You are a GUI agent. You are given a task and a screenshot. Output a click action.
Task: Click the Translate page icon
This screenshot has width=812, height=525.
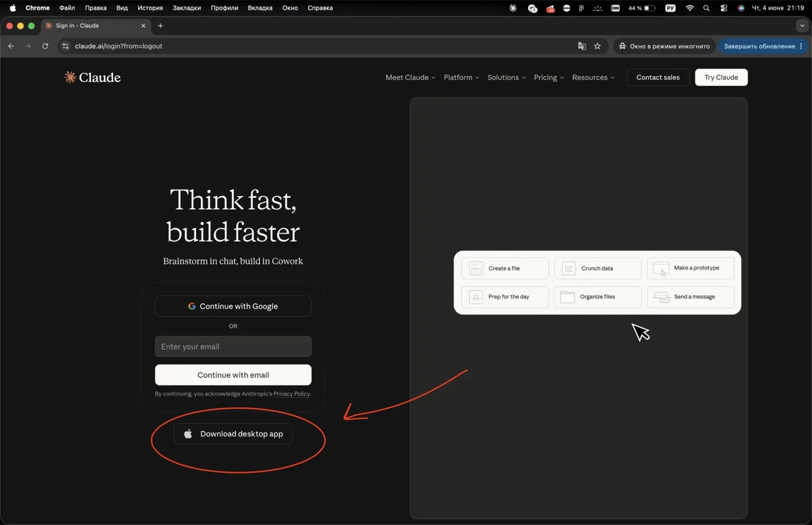(582, 46)
